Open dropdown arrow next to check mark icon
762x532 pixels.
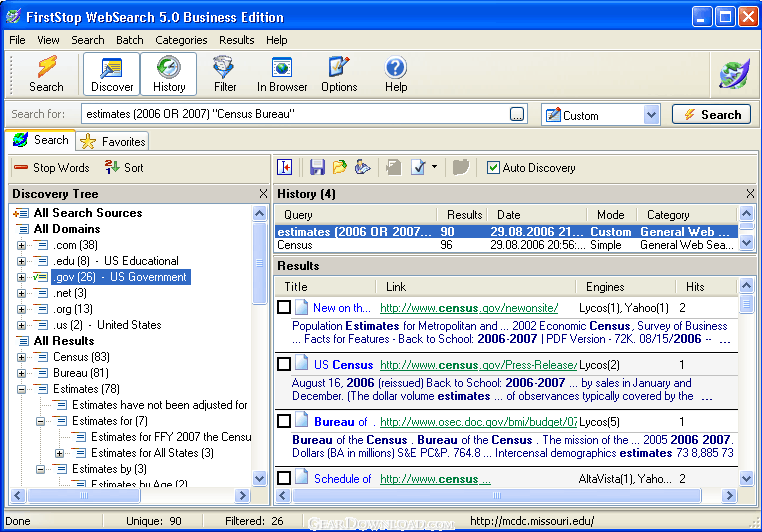434,167
